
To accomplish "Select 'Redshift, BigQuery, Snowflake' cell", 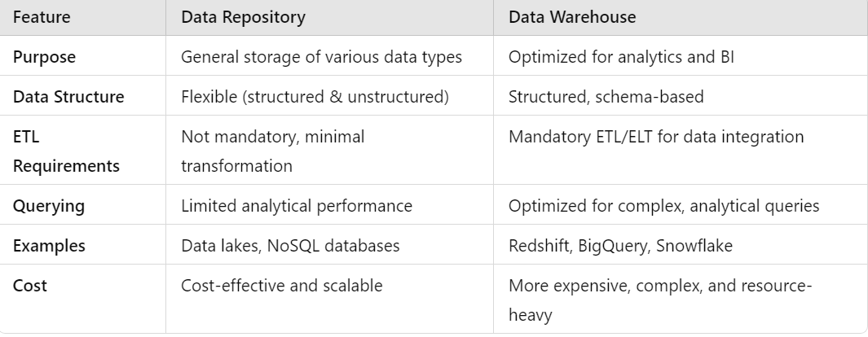I will pyautogui.click(x=620, y=246).
